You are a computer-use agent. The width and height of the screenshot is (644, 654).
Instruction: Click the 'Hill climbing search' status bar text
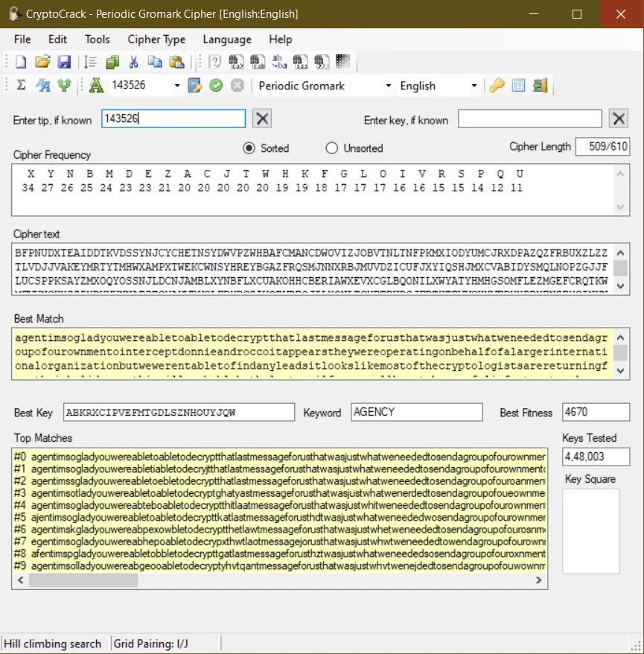(x=53, y=644)
